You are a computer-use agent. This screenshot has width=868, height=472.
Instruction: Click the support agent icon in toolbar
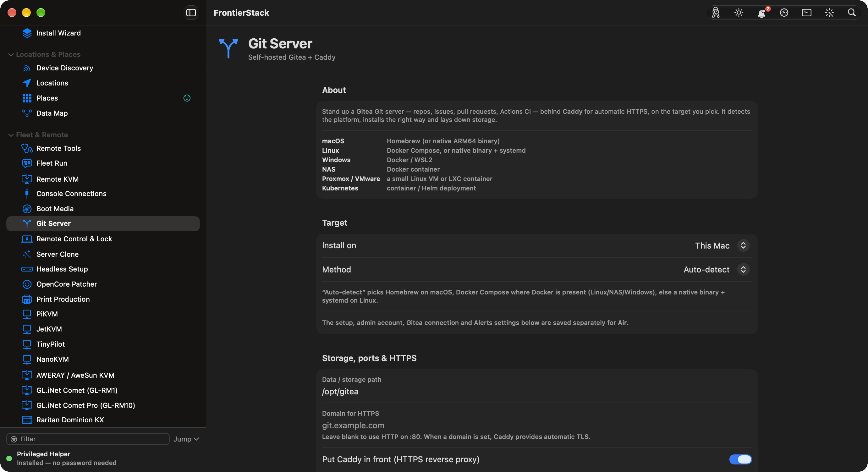tap(716, 13)
